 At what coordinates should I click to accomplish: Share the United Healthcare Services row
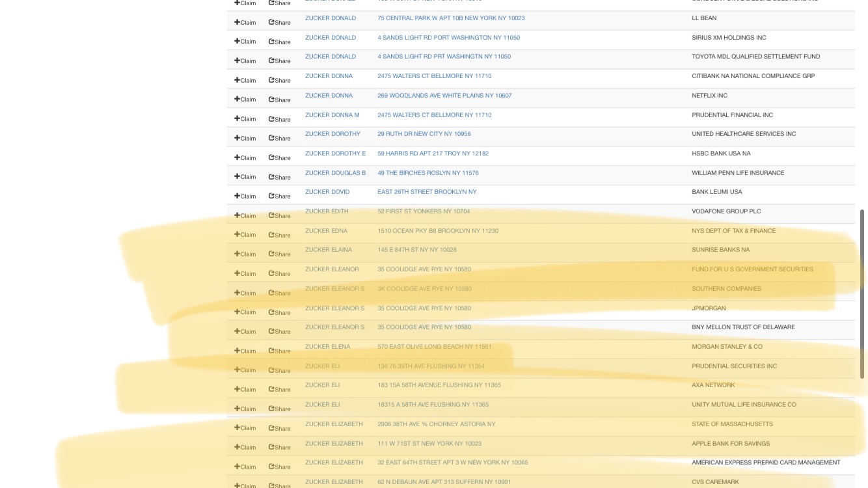point(280,138)
